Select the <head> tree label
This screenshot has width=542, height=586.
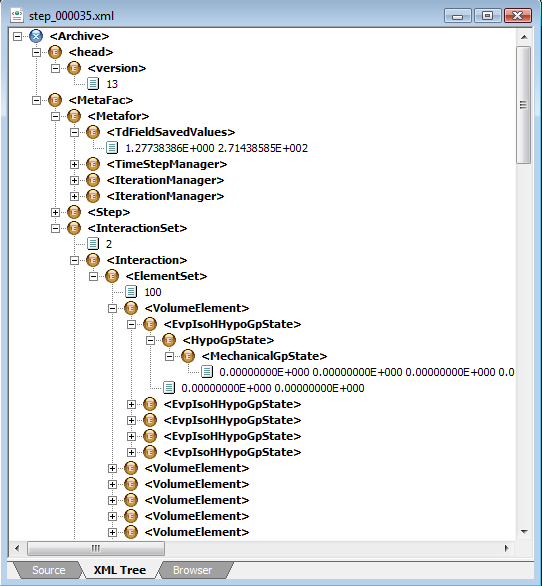(x=91, y=52)
